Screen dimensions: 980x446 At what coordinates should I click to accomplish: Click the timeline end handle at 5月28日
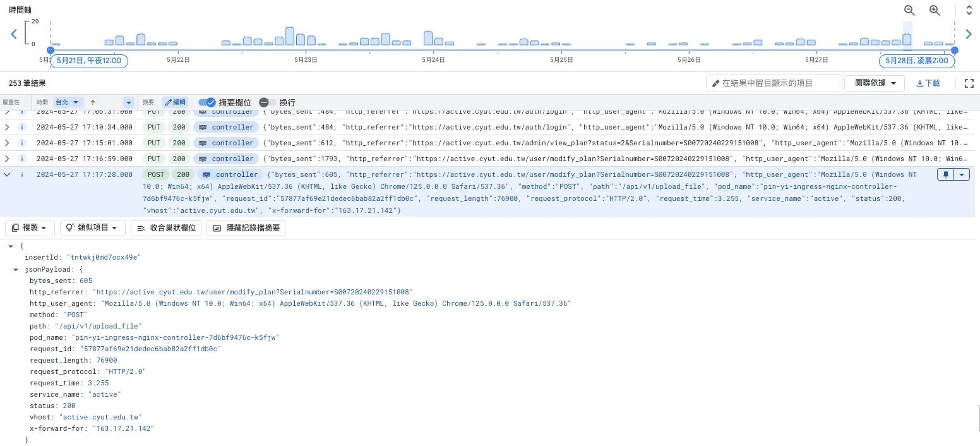(955, 50)
